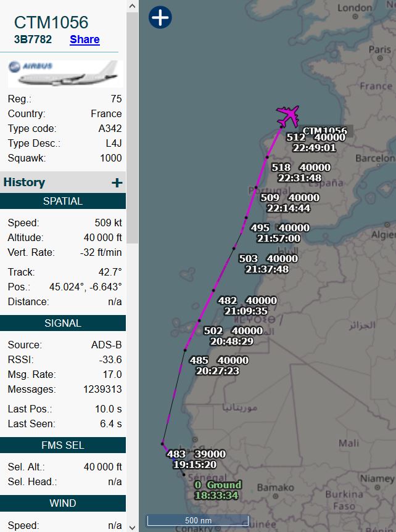
Task: Click the 22:49:01 track point label
Action: (314, 147)
